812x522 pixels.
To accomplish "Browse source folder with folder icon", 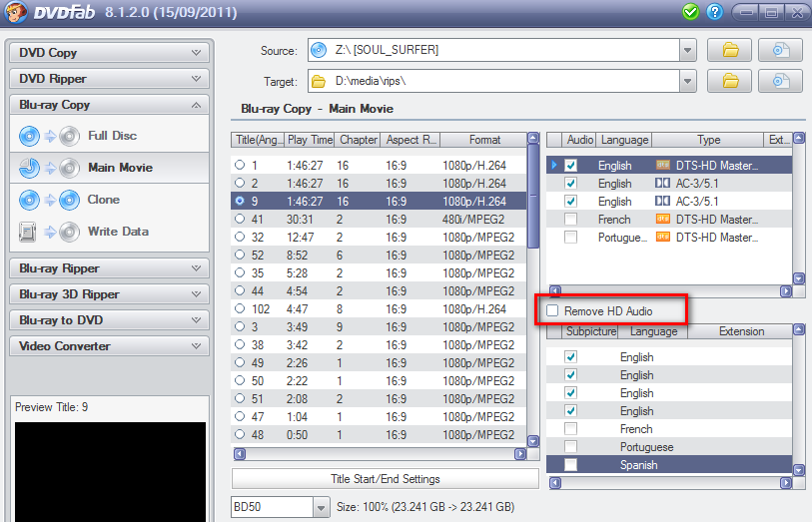I will pyautogui.click(x=730, y=50).
